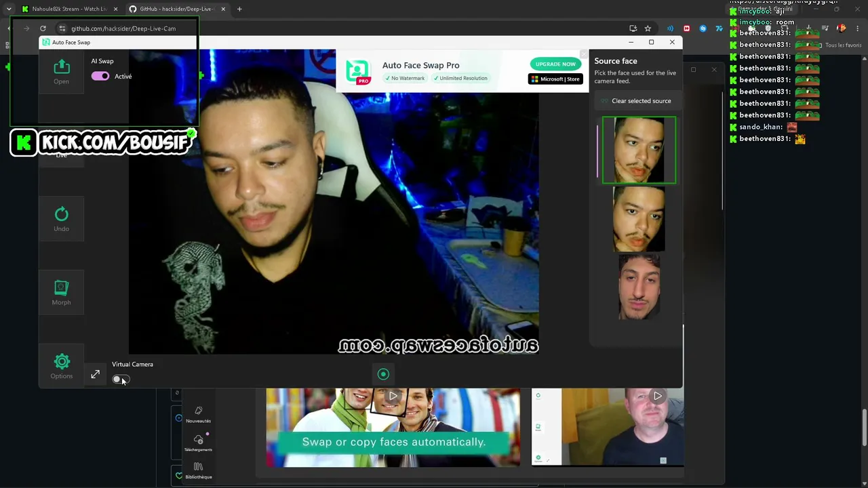Expand the preview to fullscreen
868x488 pixels.
tap(96, 375)
